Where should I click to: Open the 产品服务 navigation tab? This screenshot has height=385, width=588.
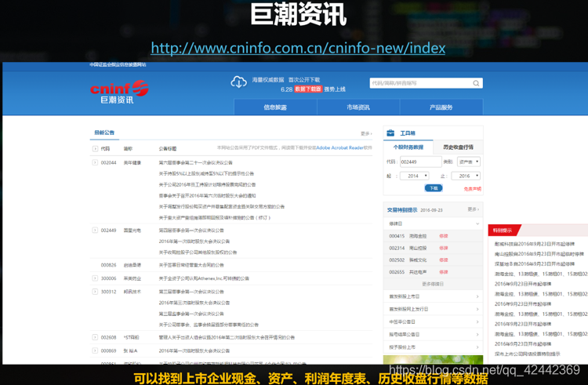tap(441, 107)
